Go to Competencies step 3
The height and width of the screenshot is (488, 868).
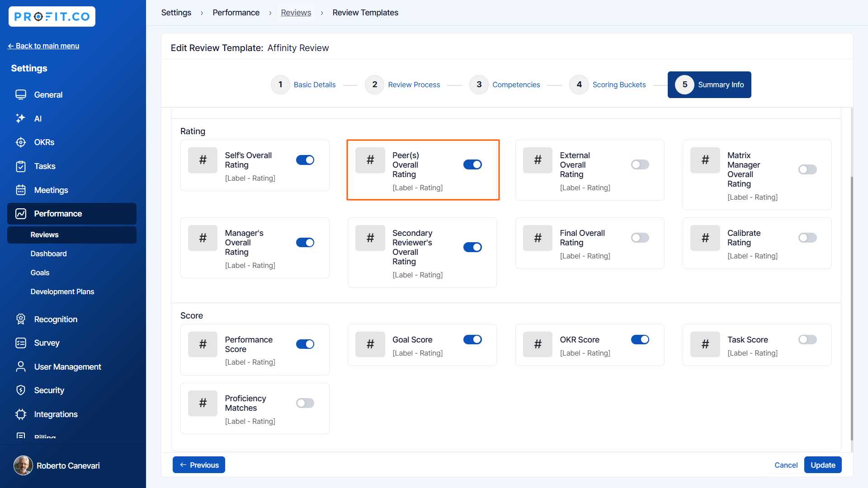pos(516,84)
